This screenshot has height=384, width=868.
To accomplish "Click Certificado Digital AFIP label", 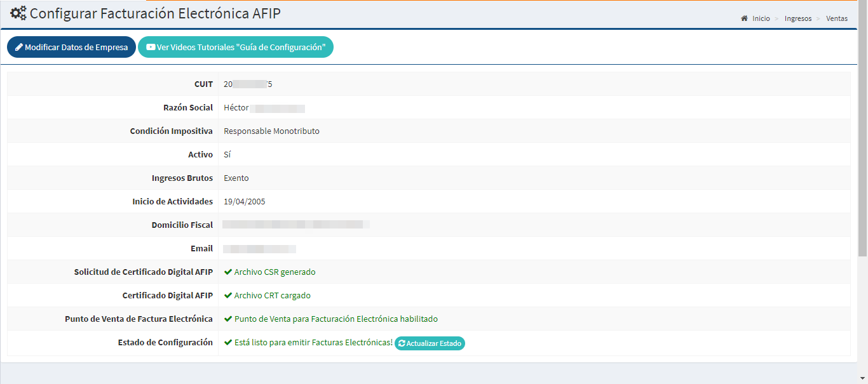I will [x=168, y=295].
